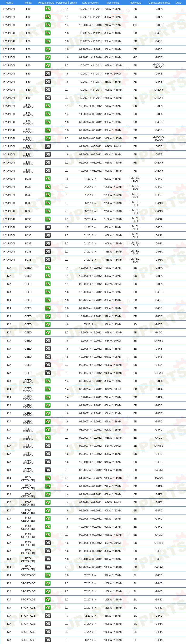Select production date 08.2010 -> cell
Viewport: 186px width, 644px height.
coord(90,640)
